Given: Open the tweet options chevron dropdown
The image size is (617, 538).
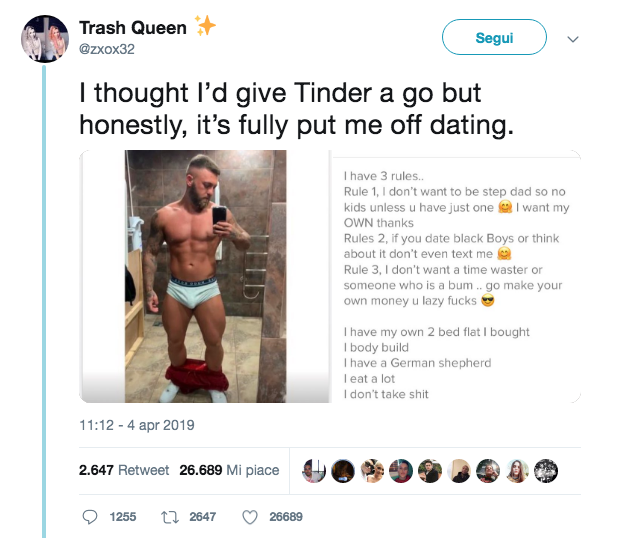Looking at the screenshot, I should [x=573, y=39].
